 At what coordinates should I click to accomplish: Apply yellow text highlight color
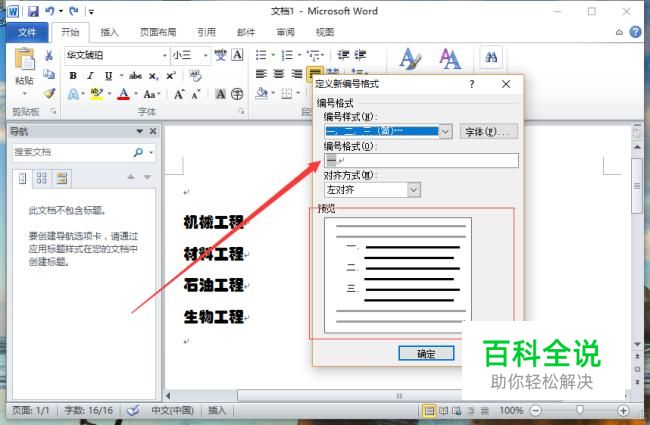coord(97,94)
